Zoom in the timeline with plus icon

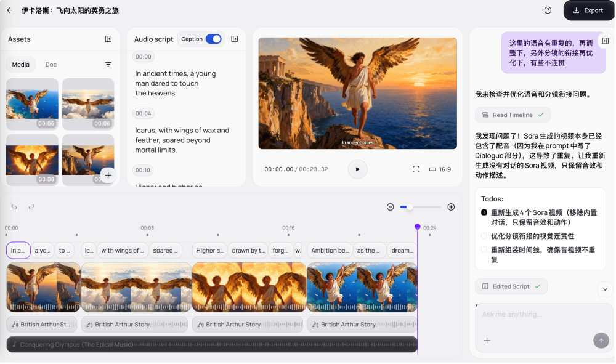(451, 207)
